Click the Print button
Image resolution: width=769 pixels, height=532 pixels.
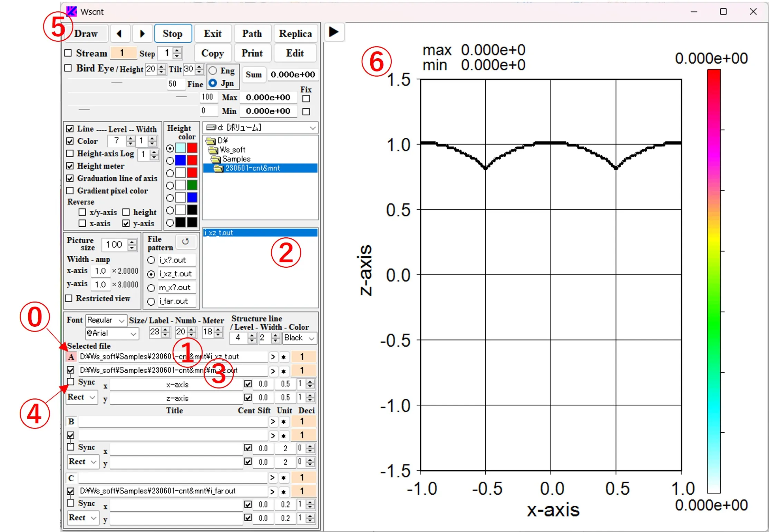252,53
